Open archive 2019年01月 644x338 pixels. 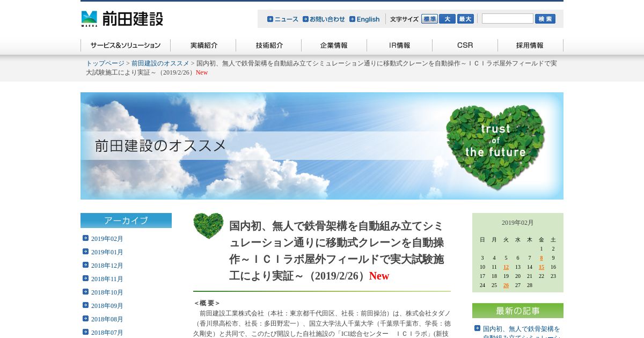point(107,252)
